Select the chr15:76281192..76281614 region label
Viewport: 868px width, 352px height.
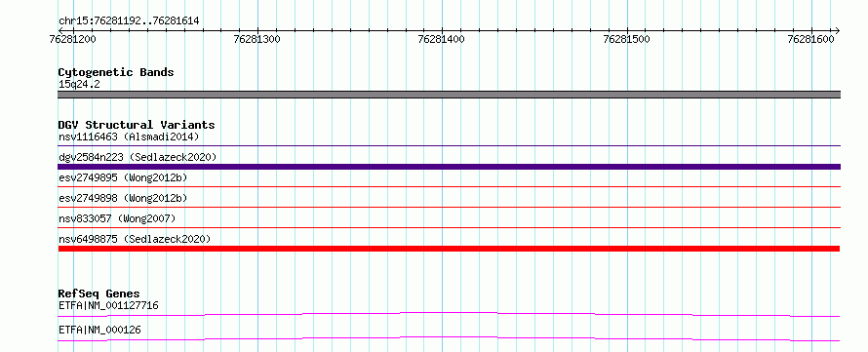[129, 21]
